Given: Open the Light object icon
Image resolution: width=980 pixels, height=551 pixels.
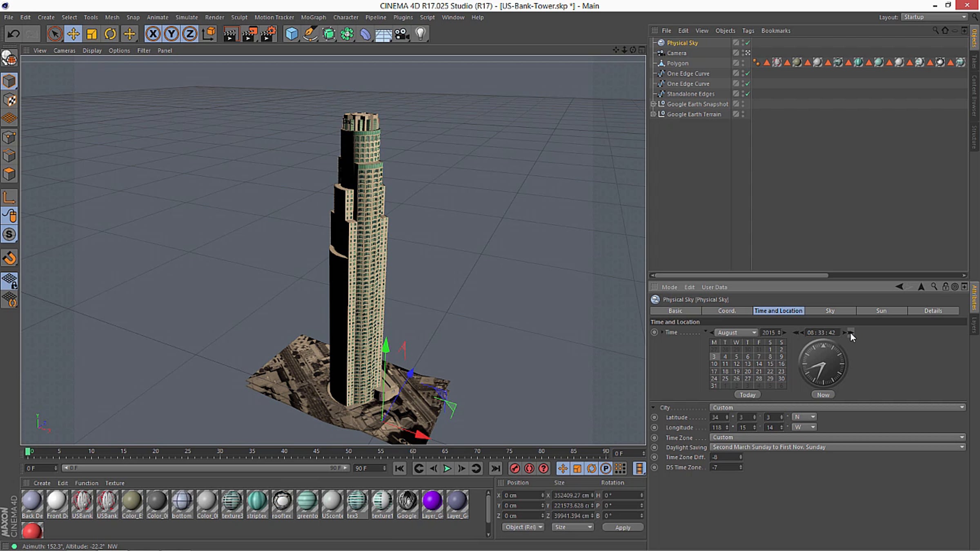Looking at the screenshot, I should click(420, 34).
